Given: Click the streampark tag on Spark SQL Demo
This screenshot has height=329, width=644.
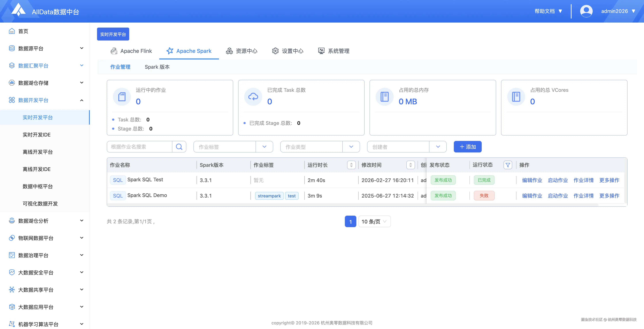Looking at the screenshot, I should click(269, 196).
